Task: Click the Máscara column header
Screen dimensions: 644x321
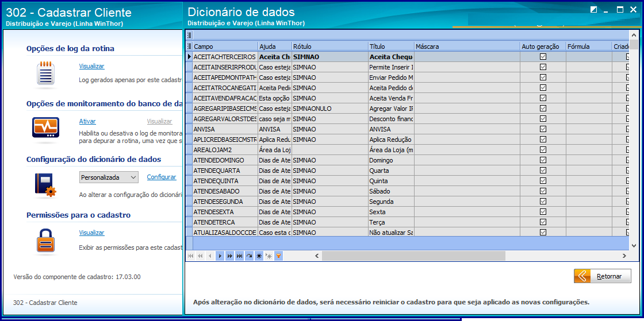Action: [x=467, y=47]
